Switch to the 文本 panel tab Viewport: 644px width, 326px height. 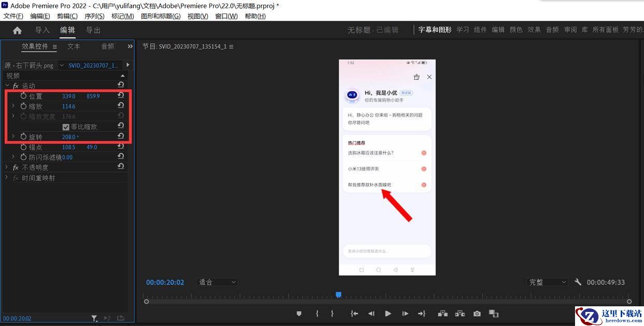[74, 47]
